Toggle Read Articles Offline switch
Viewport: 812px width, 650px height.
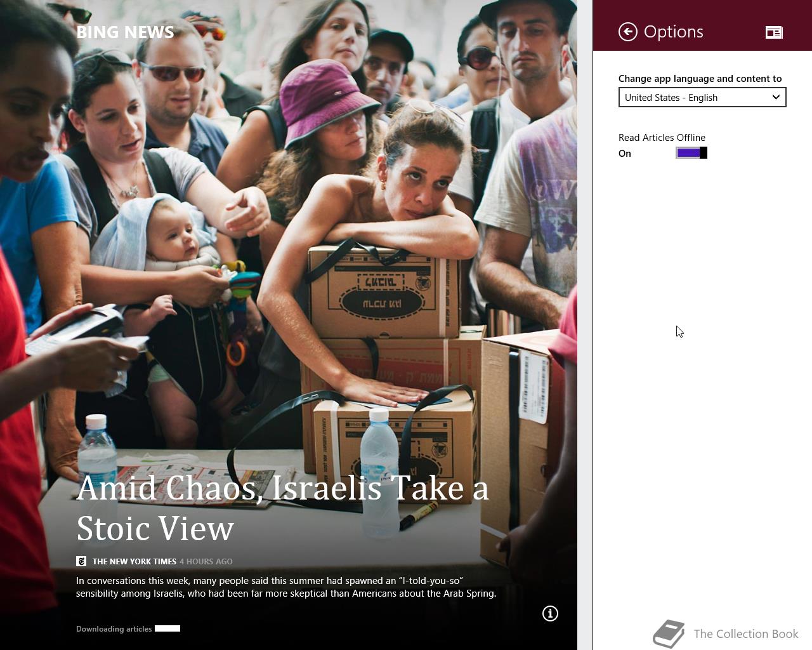(x=691, y=153)
